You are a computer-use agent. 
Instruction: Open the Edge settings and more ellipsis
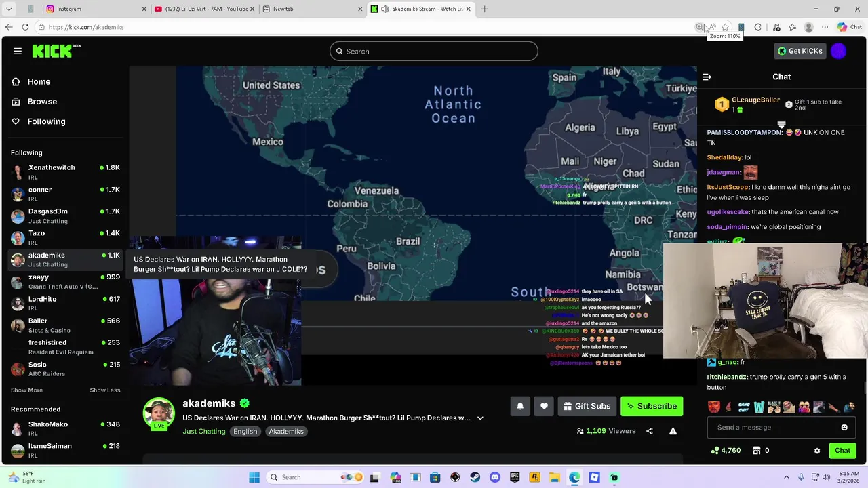pos(825,27)
